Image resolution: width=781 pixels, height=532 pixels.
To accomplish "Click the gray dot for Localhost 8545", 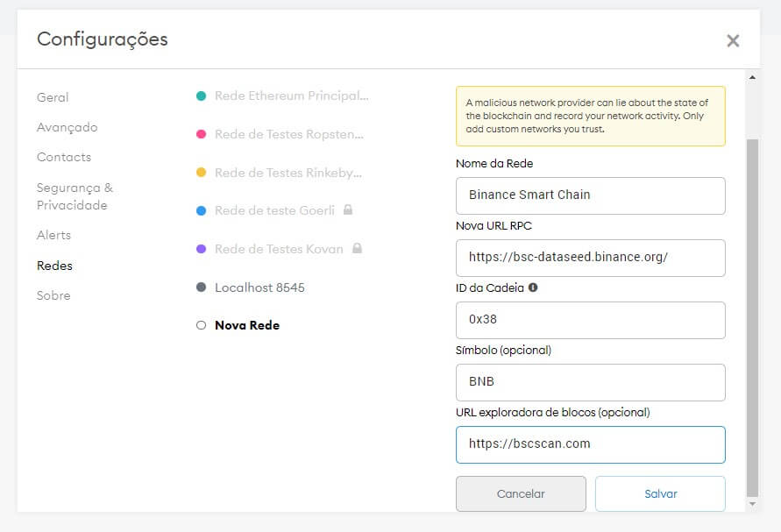I will (202, 287).
